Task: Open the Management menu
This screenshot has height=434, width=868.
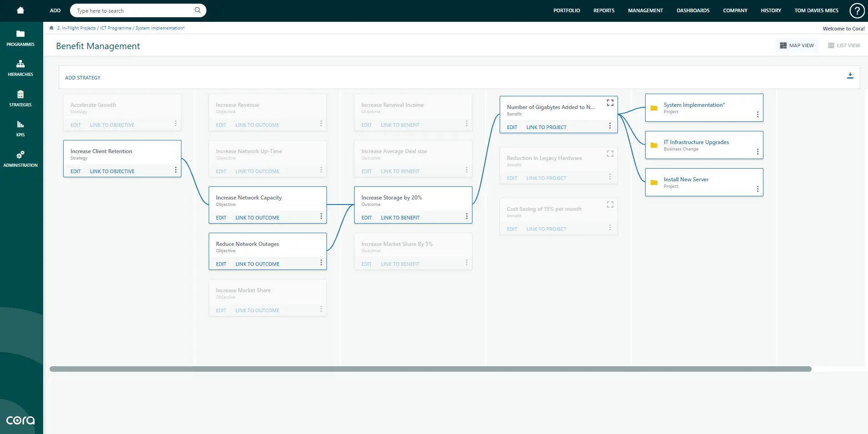Action: point(645,10)
